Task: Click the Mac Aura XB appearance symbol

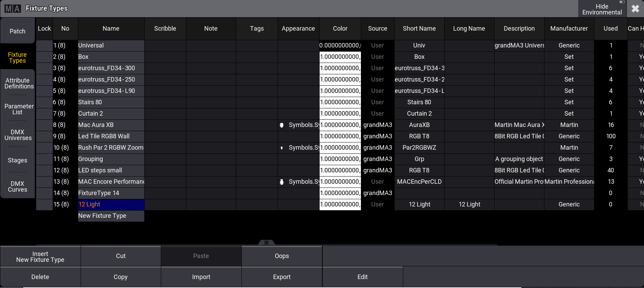Action: pos(282,125)
